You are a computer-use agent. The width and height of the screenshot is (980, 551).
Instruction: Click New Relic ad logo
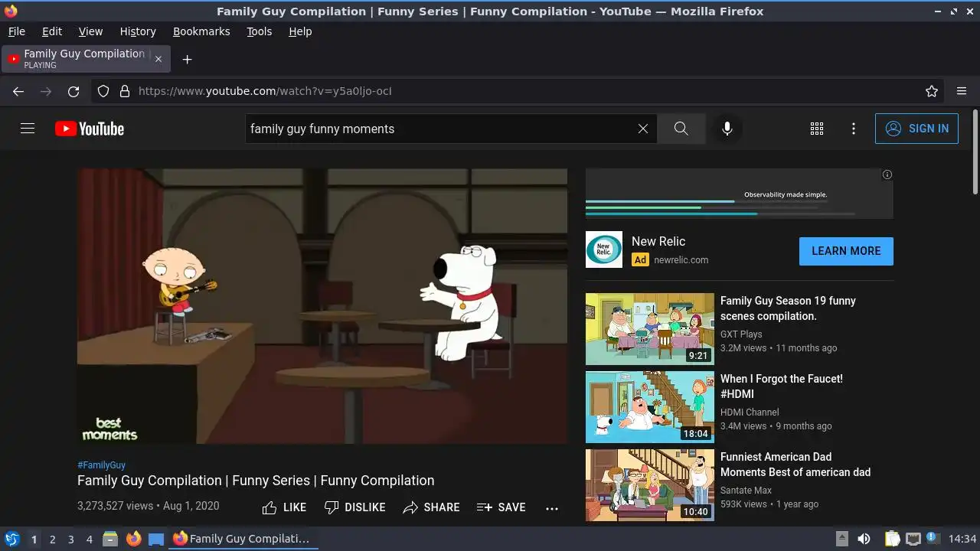(x=604, y=249)
